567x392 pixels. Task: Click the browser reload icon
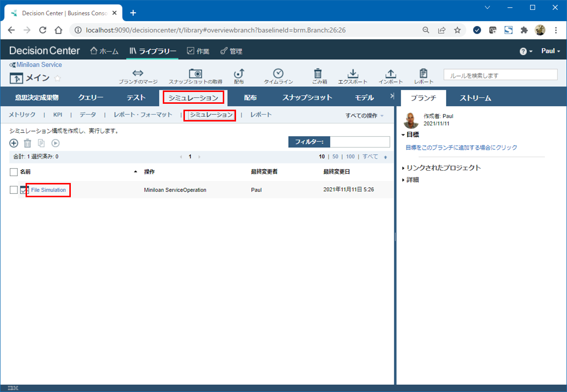tap(43, 30)
